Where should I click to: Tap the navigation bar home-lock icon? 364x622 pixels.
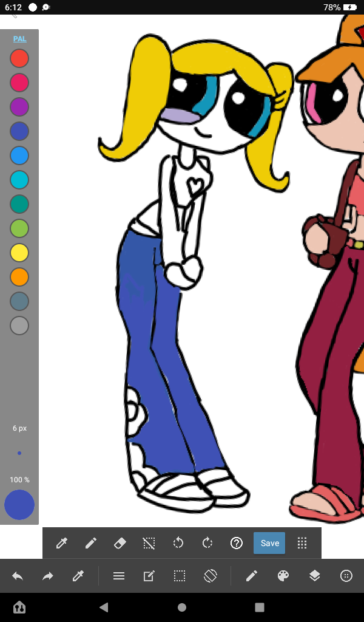[x=19, y=607]
